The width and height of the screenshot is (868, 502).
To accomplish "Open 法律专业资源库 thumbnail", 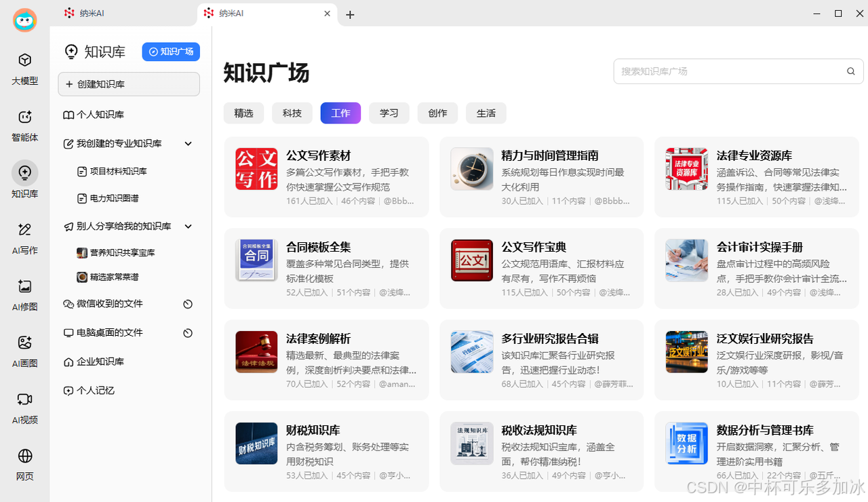I will coord(687,169).
